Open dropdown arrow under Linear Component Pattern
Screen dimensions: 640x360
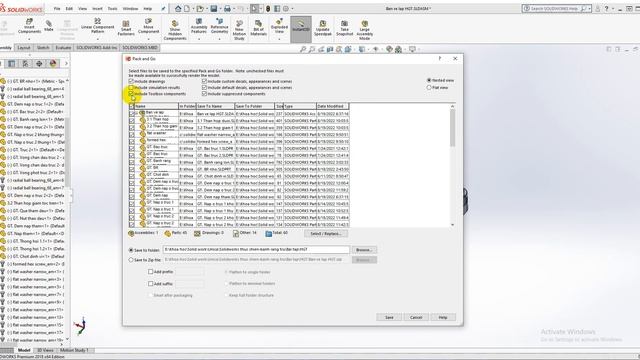pos(98,39)
